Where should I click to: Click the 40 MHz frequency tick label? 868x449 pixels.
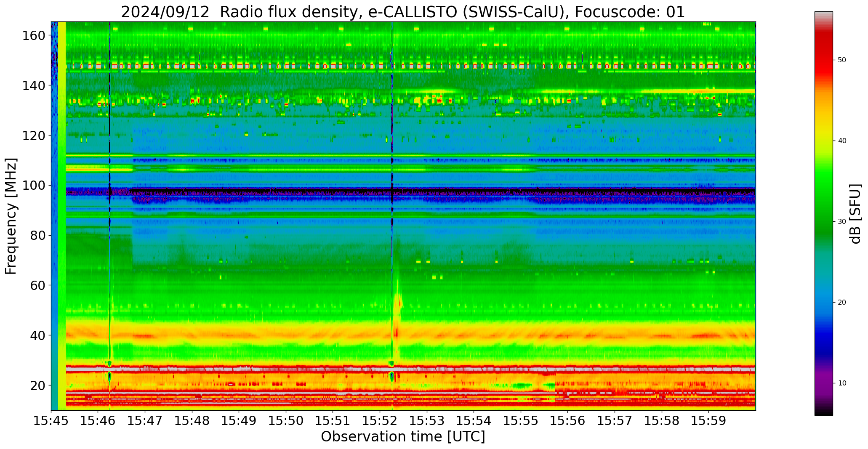coord(37,335)
